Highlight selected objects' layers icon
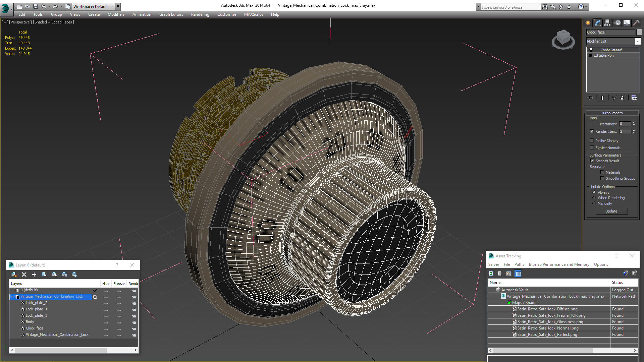The image size is (644, 362). point(54,275)
